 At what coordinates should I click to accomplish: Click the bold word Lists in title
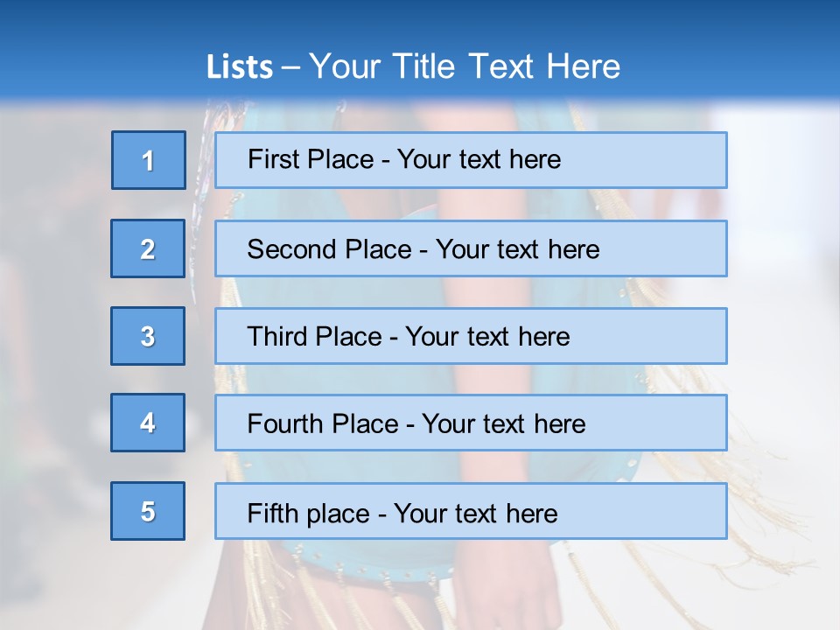click(240, 67)
